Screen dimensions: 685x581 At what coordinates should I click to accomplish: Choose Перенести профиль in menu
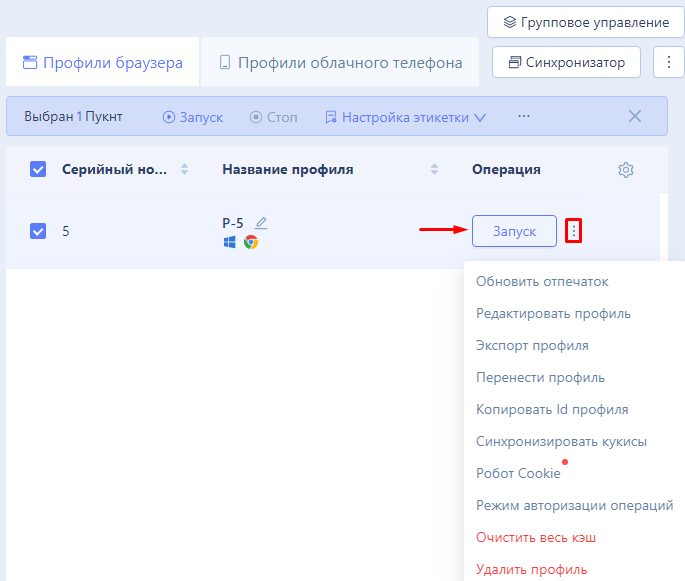(x=540, y=377)
